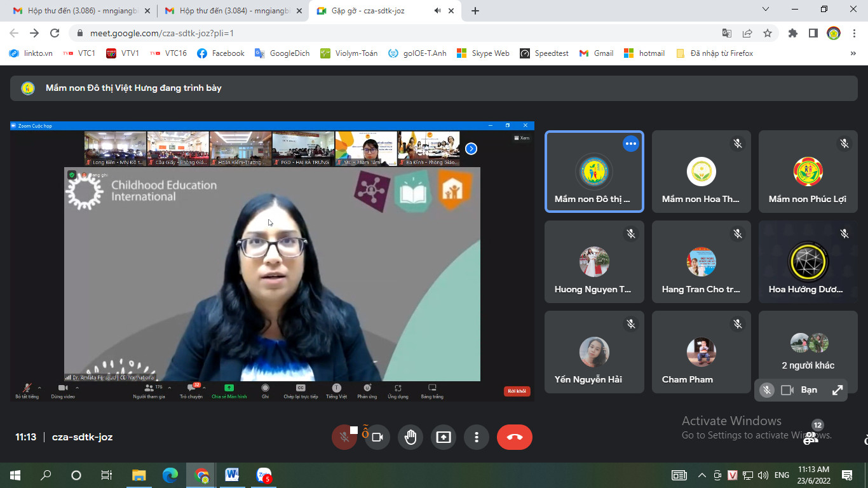Click the Cham Pham participant tile

point(701,352)
